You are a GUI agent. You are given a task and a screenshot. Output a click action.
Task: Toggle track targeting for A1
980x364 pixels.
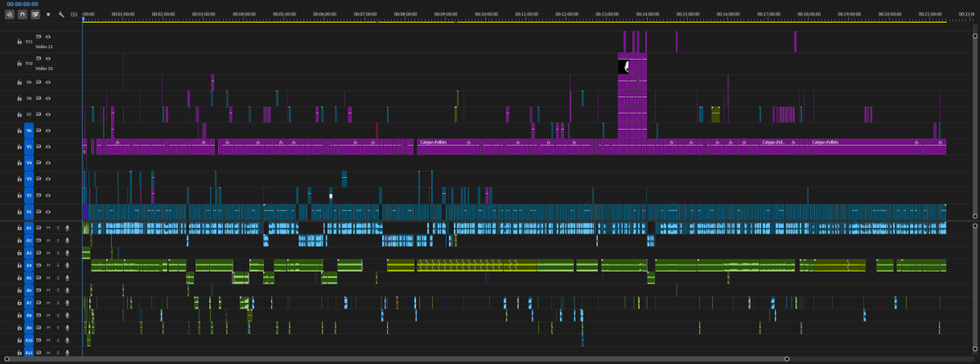[x=29, y=229]
